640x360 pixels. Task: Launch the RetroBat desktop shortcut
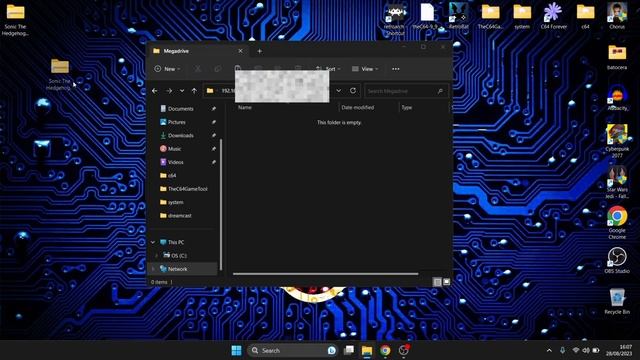point(458,16)
